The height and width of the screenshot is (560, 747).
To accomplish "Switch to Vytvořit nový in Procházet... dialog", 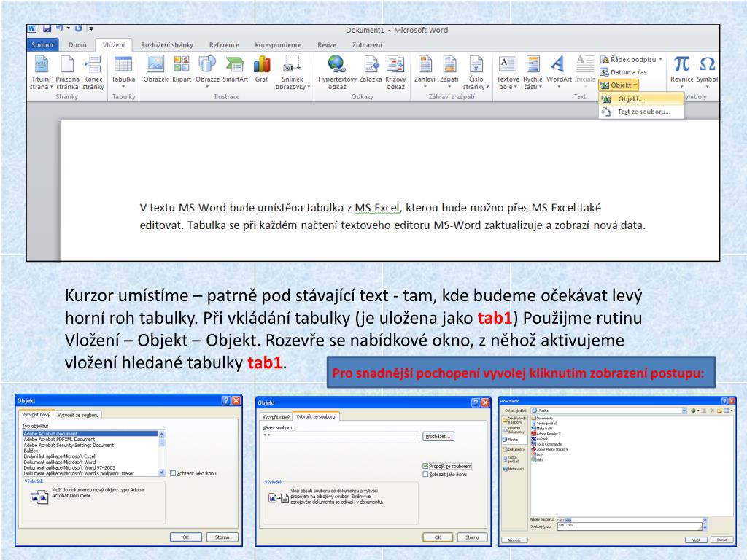I will [275, 416].
